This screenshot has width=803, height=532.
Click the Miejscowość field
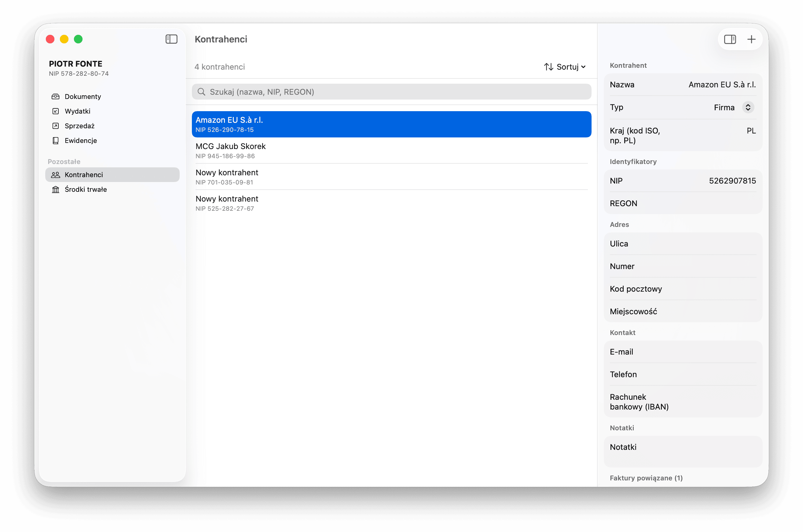(x=683, y=312)
